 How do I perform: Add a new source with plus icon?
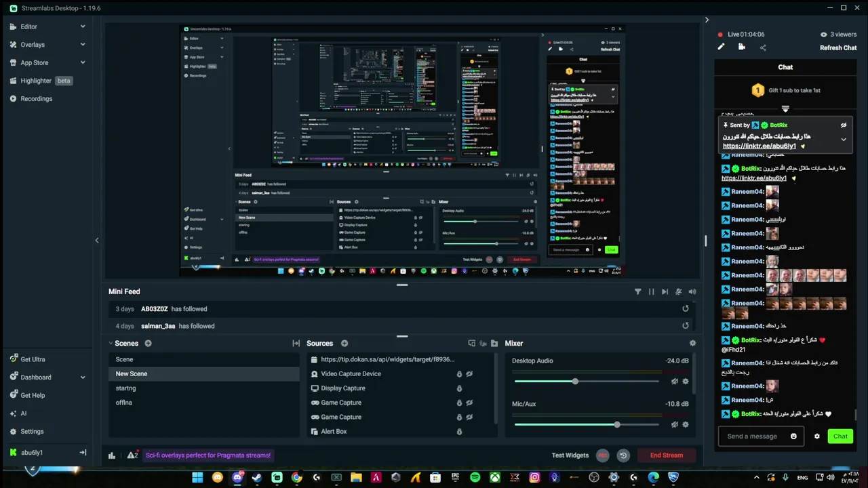click(344, 344)
